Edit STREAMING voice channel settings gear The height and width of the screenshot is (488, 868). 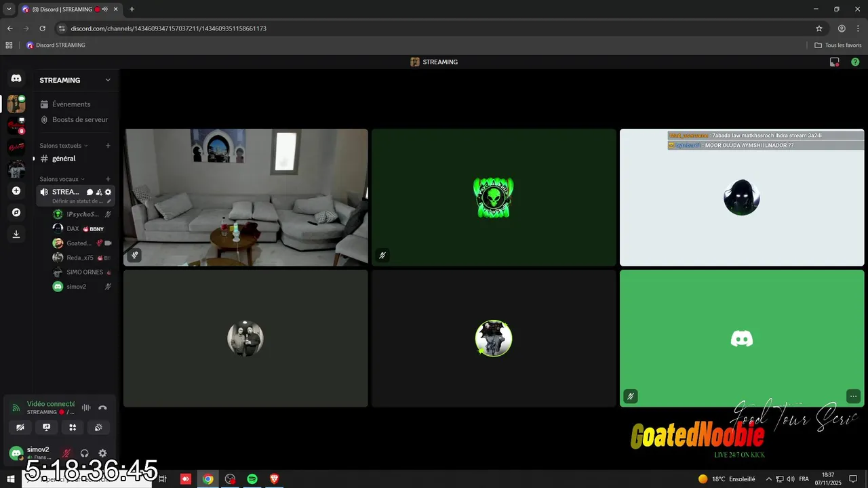point(108,192)
